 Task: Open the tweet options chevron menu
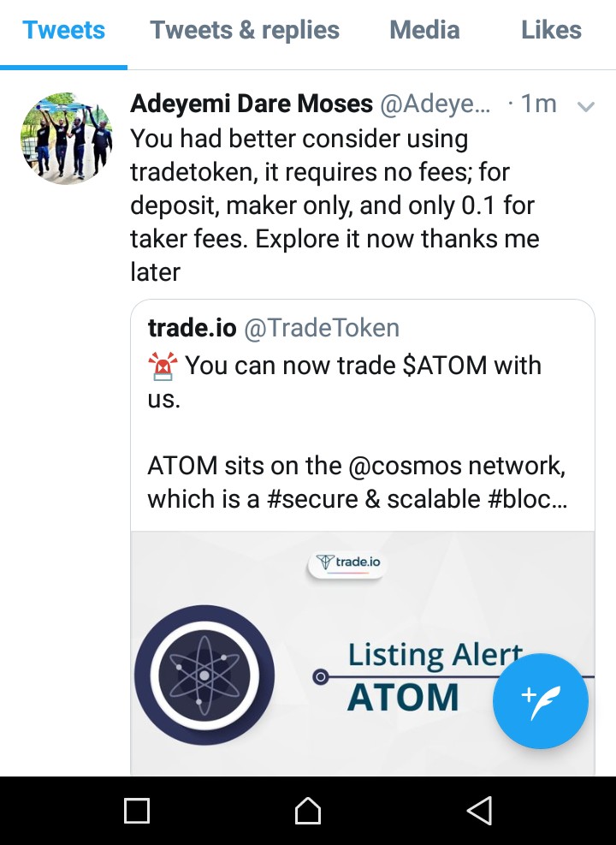coord(585,106)
